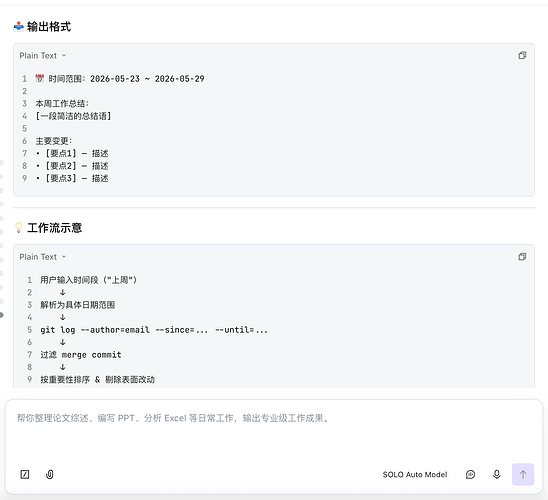Click the [一段简洁的总结语] line
This screenshot has width=548, height=500.
[73, 116]
